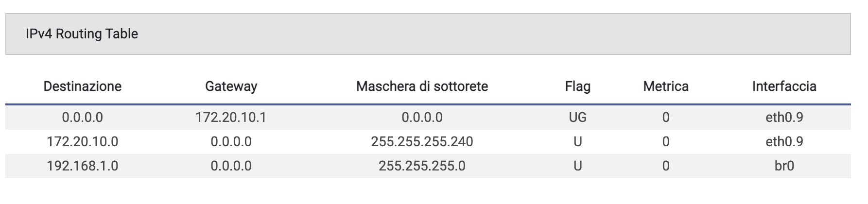Click the Metrica column header
Viewport: 868px width, 204px height.
point(666,86)
